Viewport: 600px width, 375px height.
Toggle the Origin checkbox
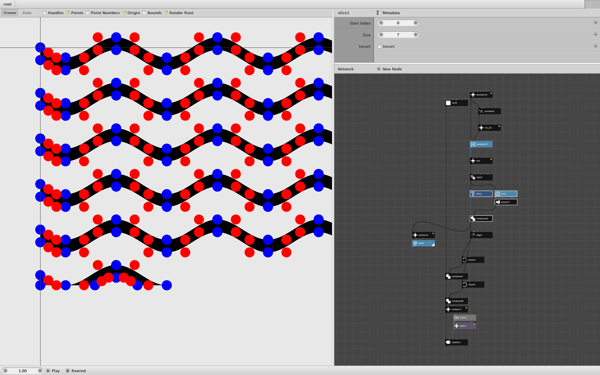point(124,13)
